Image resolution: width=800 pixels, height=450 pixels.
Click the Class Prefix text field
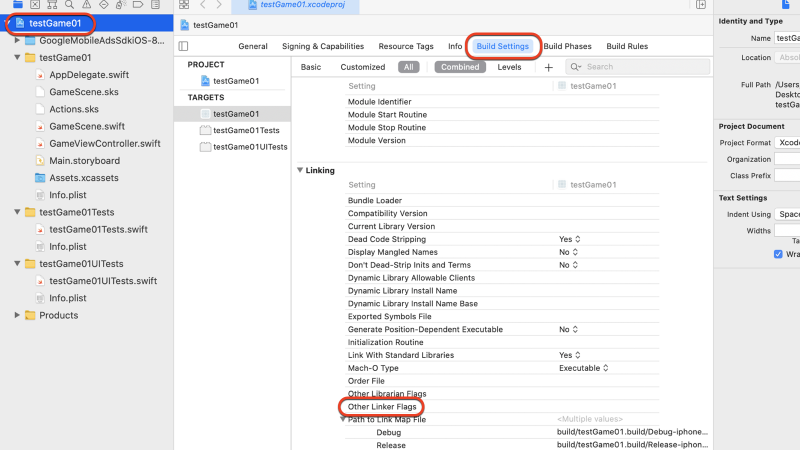(x=787, y=176)
